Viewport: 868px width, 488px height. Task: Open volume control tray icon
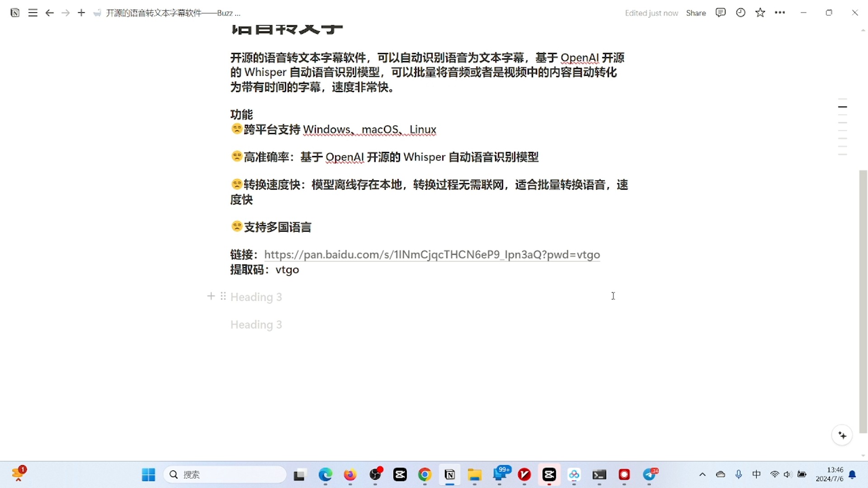(x=788, y=474)
